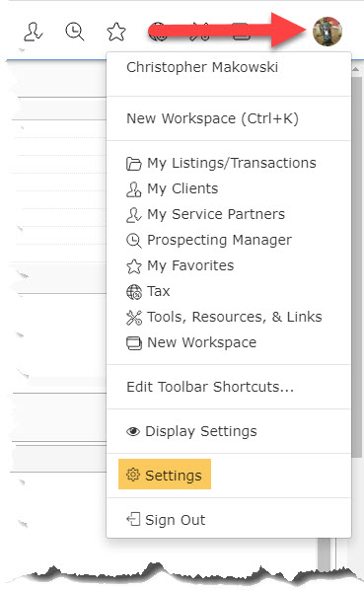Image resolution: width=364 pixels, height=590 pixels.
Task: Click the gear icon beside Settings
Action: (x=133, y=475)
